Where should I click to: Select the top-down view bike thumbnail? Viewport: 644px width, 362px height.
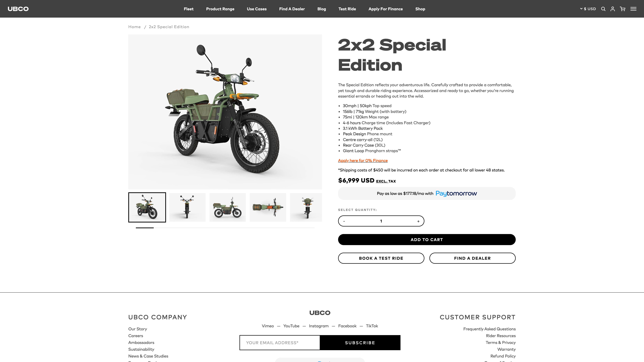(x=268, y=207)
